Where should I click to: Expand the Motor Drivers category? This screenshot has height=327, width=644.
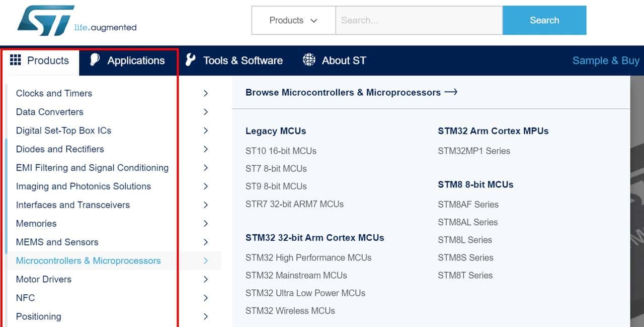tap(205, 279)
